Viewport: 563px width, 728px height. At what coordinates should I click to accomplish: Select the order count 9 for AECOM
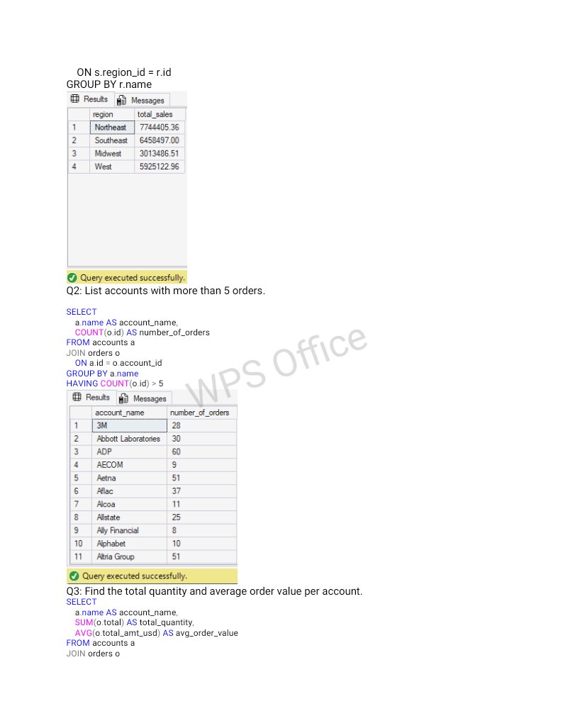(201, 465)
